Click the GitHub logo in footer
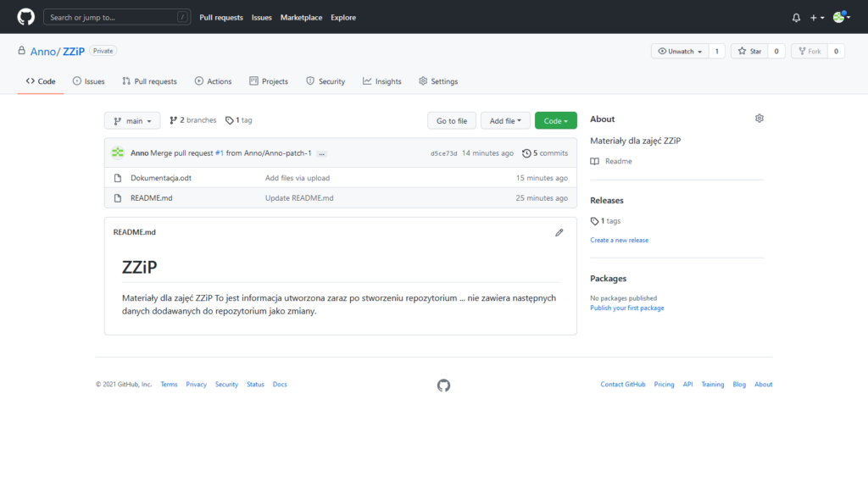Viewport: 868px width, 488px height. coord(443,385)
